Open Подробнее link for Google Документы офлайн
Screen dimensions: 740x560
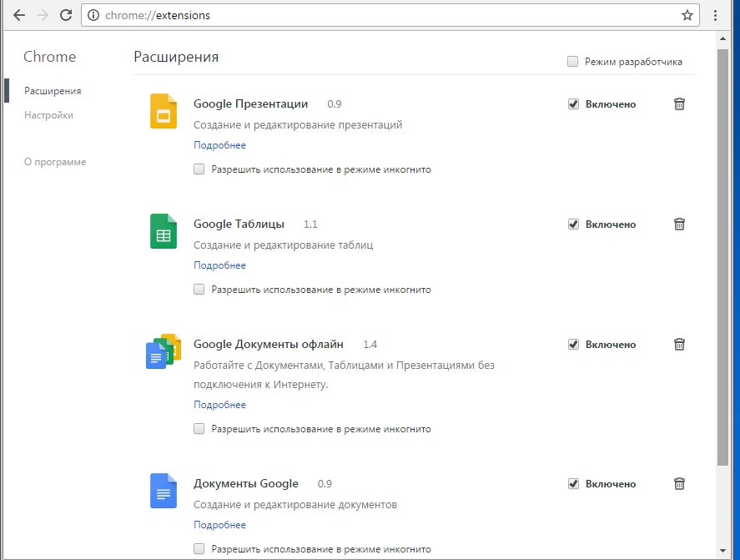[x=219, y=405]
